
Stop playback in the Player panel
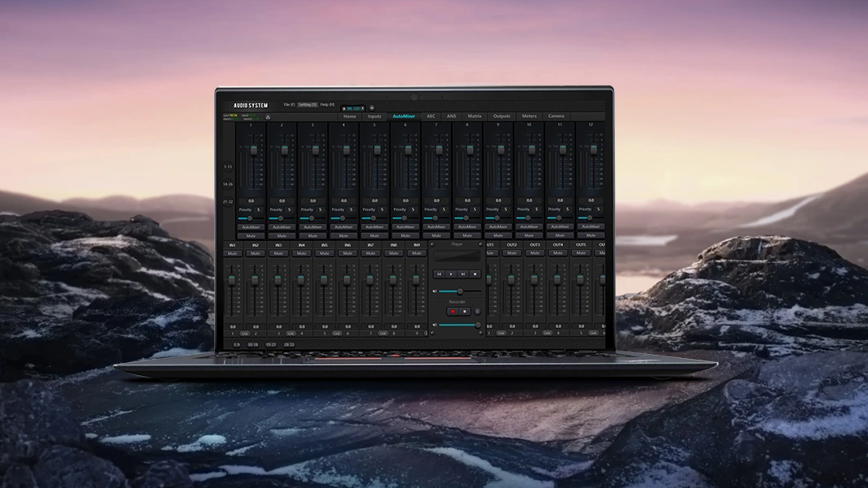pos(475,274)
